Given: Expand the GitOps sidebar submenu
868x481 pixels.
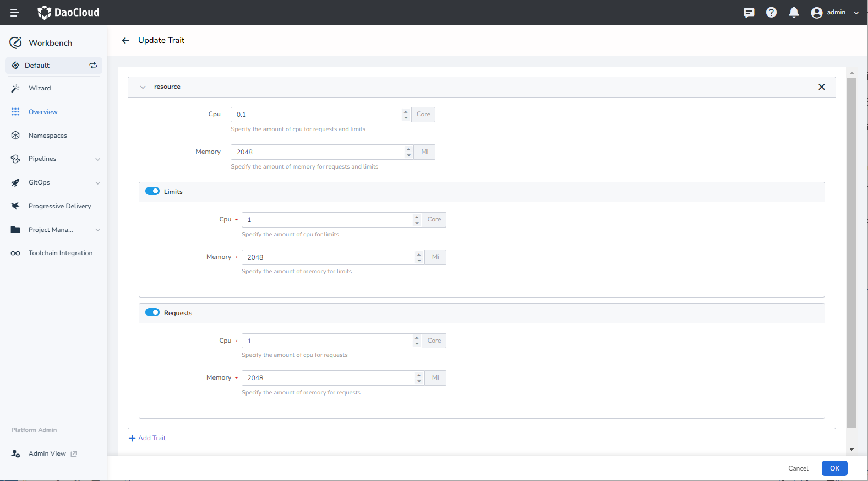Looking at the screenshot, I should pos(97,183).
